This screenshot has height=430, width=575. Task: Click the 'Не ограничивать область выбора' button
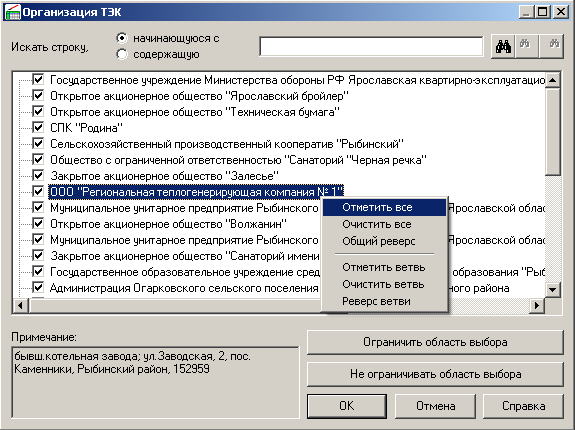tap(435, 374)
